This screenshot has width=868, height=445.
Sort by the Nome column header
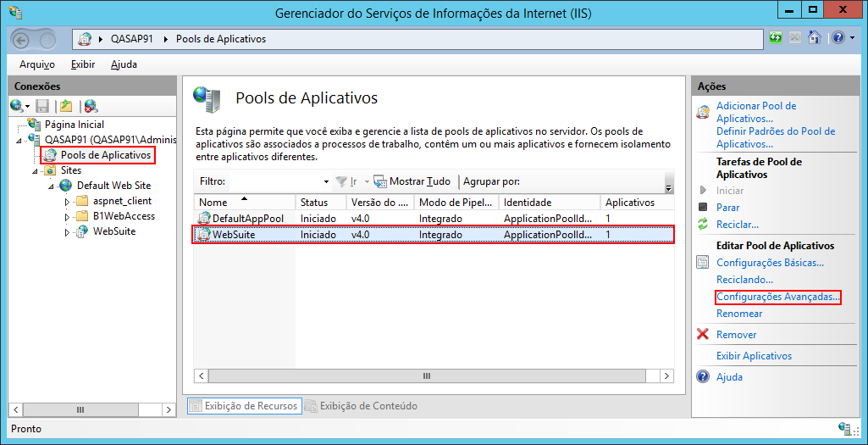pos(244,203)
